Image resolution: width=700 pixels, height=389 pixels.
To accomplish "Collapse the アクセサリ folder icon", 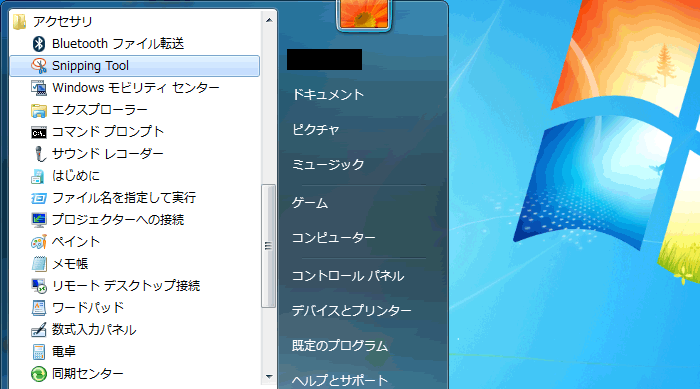I will click(x=20, y=21).
